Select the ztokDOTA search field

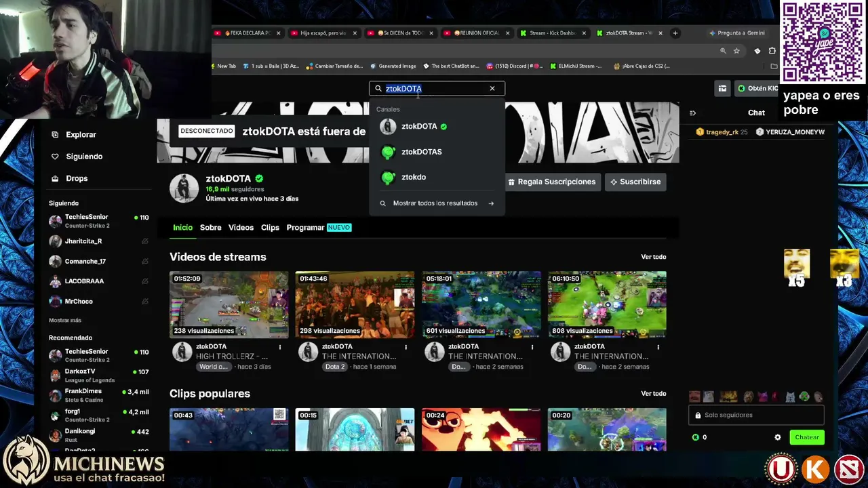pyautogui.click(x=437, y=88)
